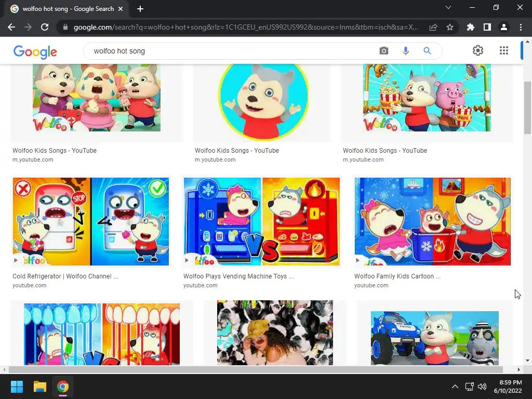The height and width of the screenshot is (399, 532).
Task: Reload the current page
Action: pyautogui.click(x=45, y=27)
